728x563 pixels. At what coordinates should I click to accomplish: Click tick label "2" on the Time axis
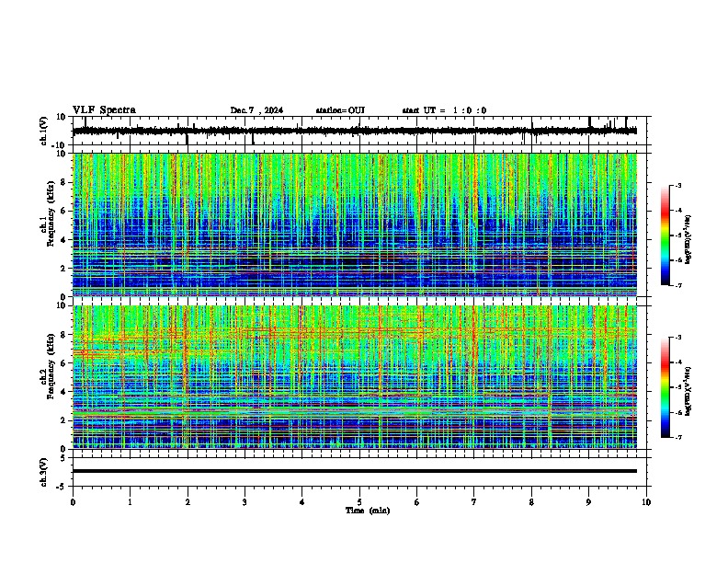coord(188,502)
